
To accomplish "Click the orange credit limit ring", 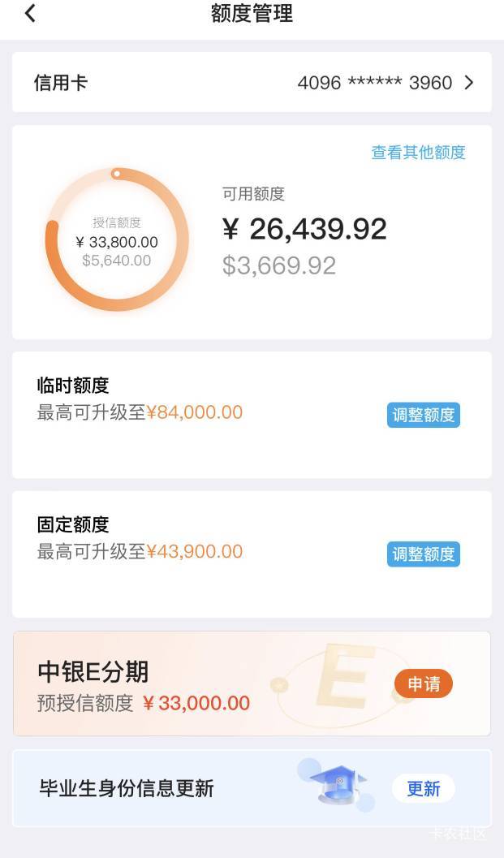I will pos(117,239).
